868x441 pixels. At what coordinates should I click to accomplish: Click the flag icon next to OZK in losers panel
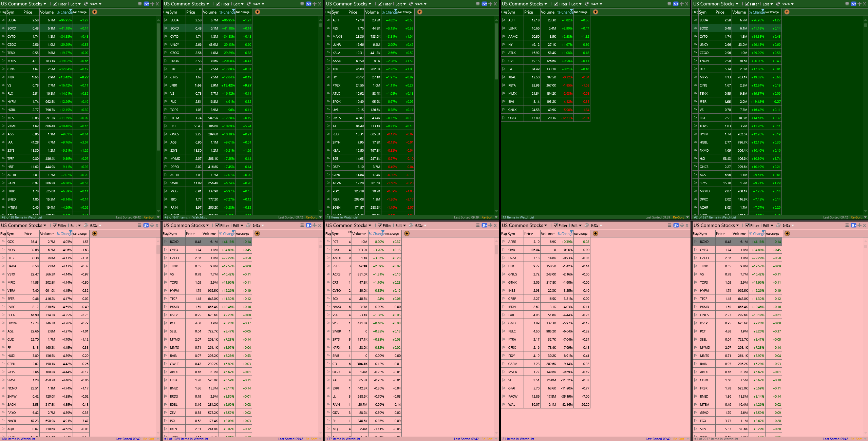(x=3, y=242)
